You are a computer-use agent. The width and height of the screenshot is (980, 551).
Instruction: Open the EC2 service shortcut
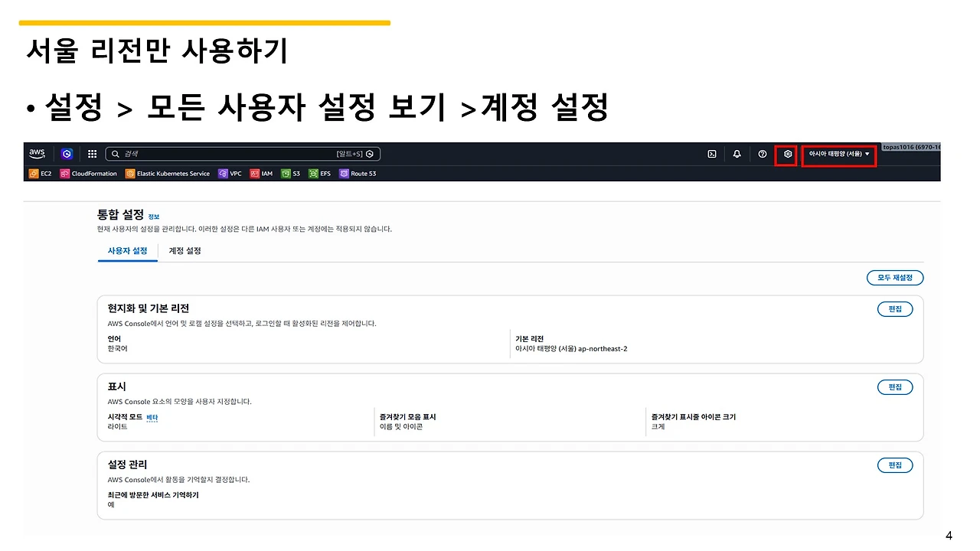(40, 173)
